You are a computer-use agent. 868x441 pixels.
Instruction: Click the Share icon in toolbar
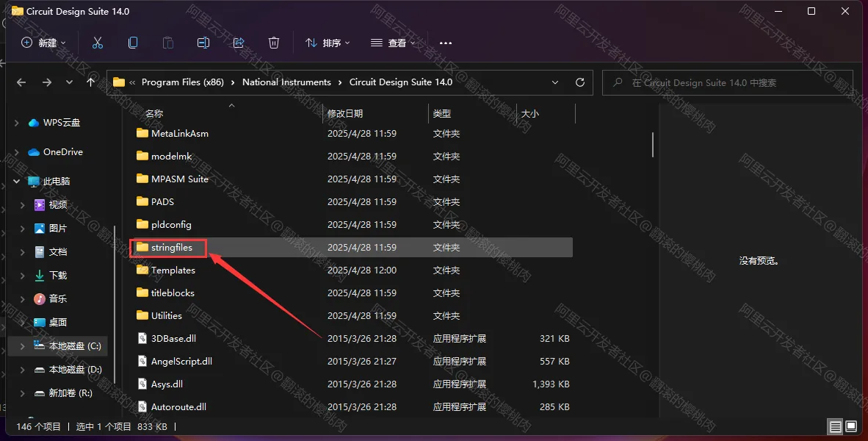[x=239, y=43]
